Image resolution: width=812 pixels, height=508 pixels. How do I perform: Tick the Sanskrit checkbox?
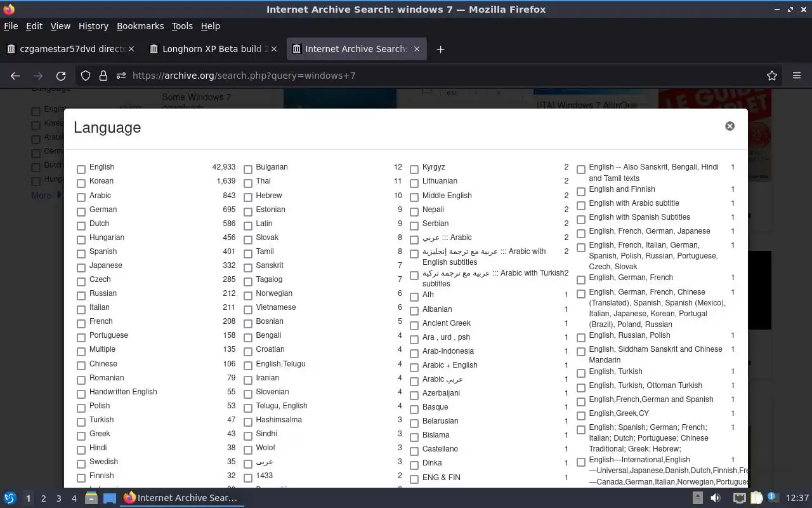[248, 267]
